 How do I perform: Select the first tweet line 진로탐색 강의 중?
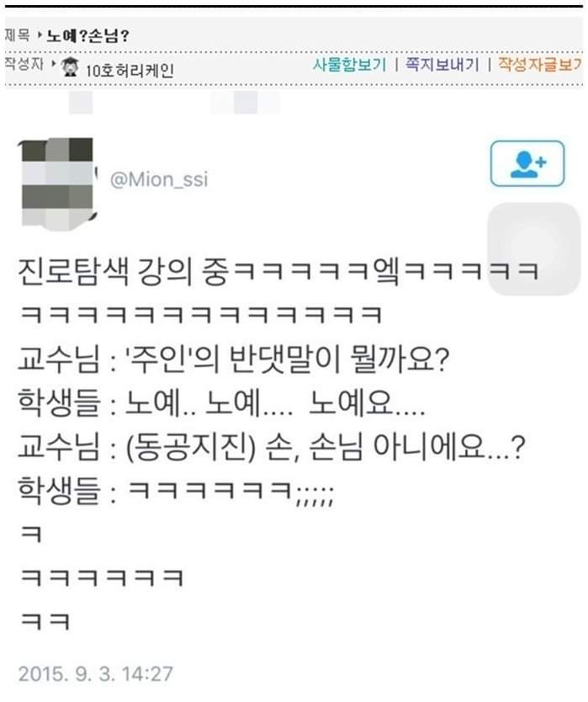tap(123, 272)
